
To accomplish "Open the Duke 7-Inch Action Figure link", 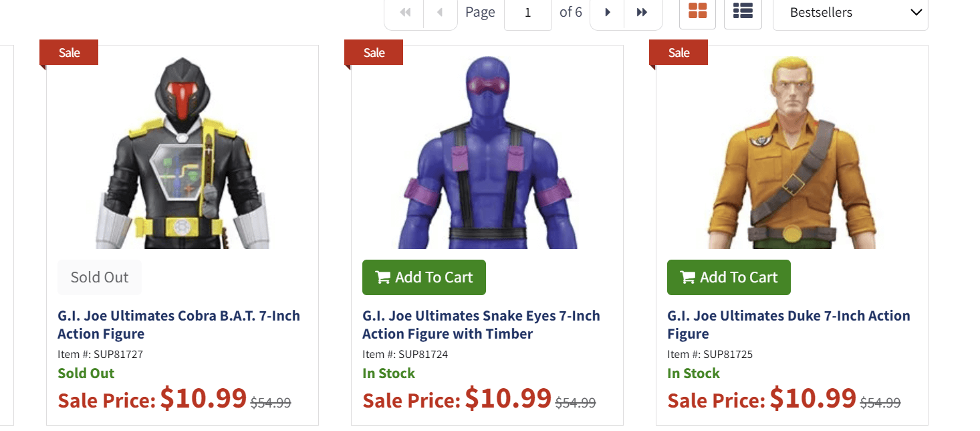I will (x=788, y=325).
